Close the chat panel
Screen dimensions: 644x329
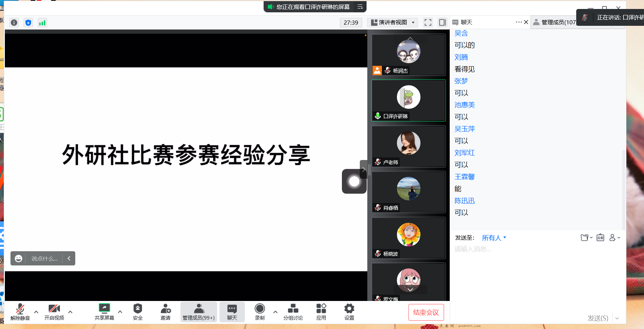tap(526, 22)
